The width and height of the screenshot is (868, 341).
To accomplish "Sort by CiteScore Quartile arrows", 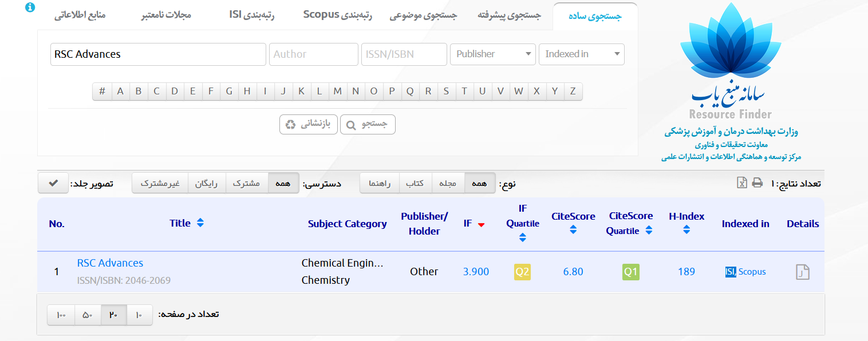I will [648, 231].
